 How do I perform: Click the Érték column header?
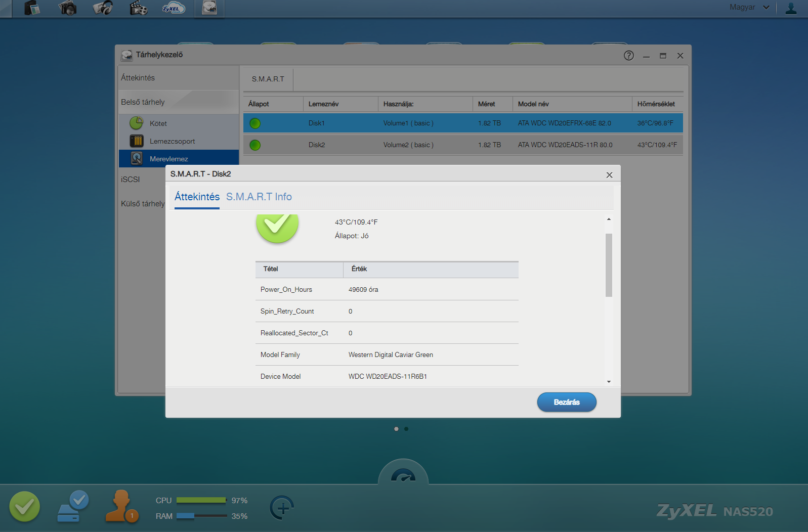[431, 269]
